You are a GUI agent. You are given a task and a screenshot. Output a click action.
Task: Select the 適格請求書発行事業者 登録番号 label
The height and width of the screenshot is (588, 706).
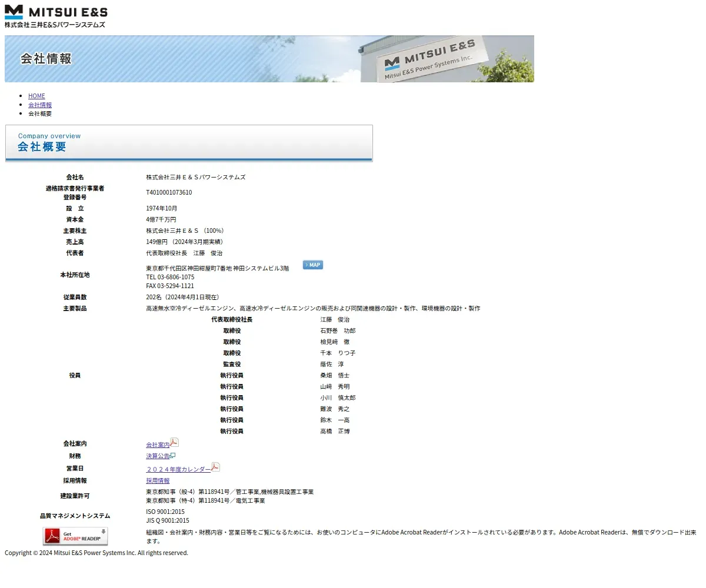click(75, 192)
